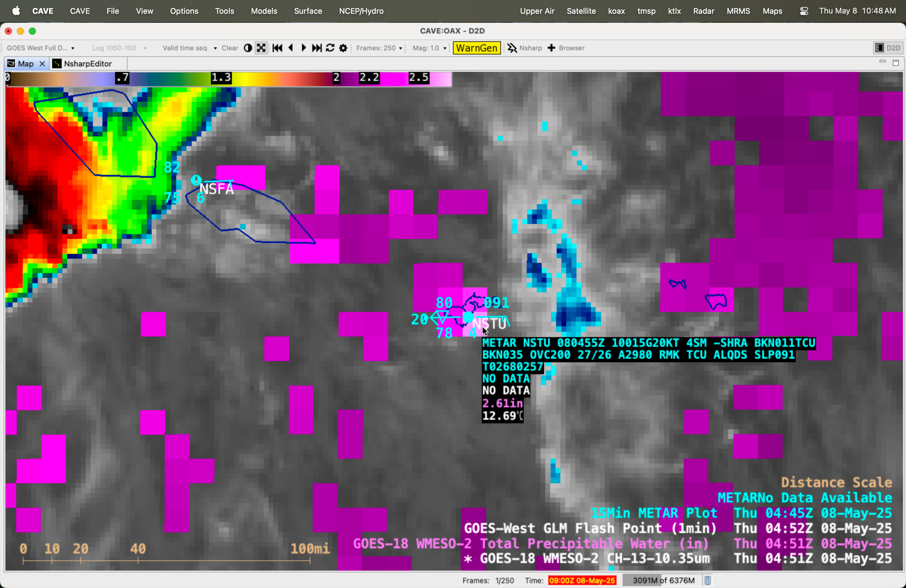This screenshot has height=588, width=906.
Task: Launch WarnGen
Action: click(x=477, y=48)
